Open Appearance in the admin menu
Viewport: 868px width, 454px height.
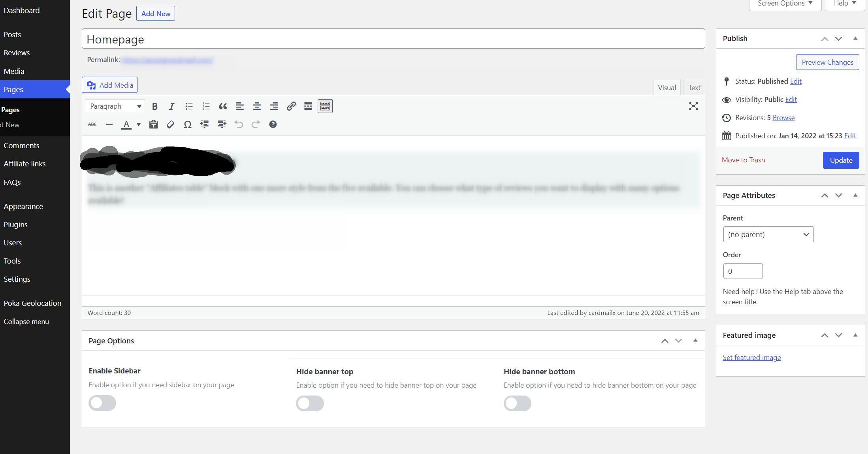pos(23,206)
